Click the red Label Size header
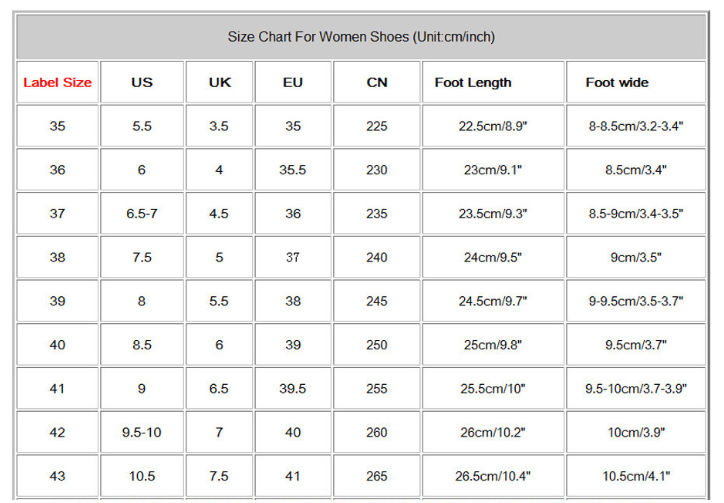 click(57, 83)
